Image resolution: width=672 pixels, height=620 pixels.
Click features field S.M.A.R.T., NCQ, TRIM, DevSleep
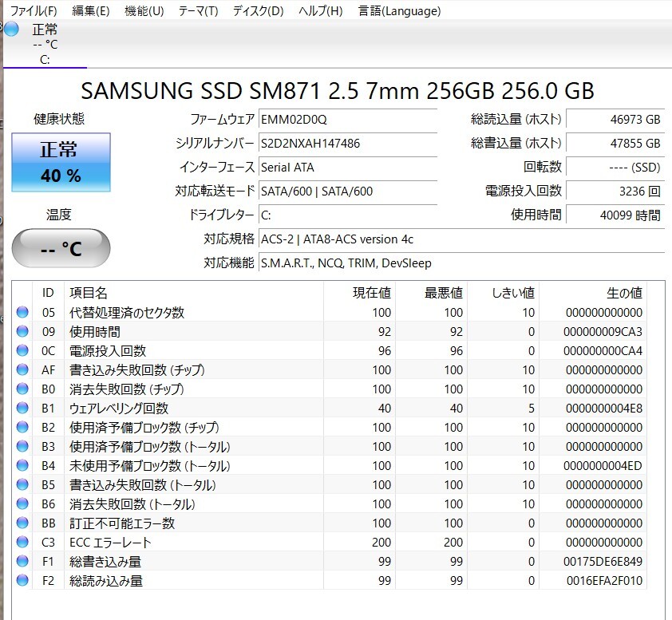(461, 263)
